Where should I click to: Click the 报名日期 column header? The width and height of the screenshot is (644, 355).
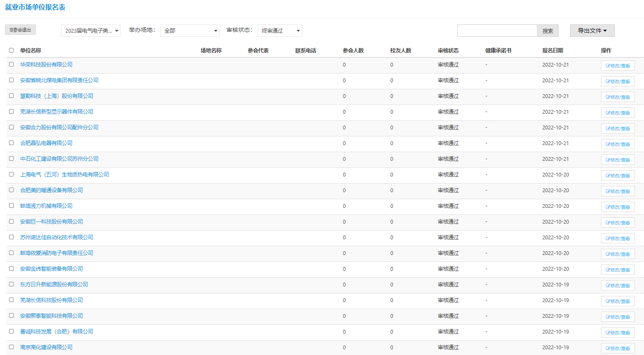click(552, 50)
